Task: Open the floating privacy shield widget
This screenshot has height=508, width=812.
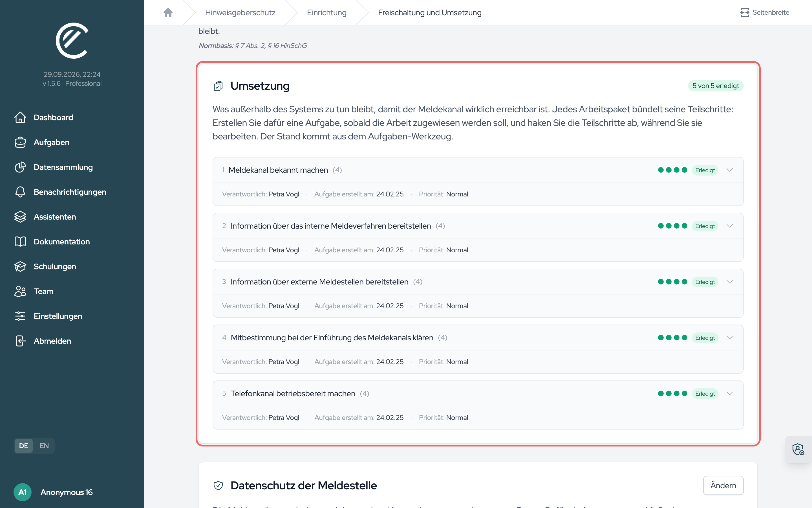Action: [x=798, y=450]
